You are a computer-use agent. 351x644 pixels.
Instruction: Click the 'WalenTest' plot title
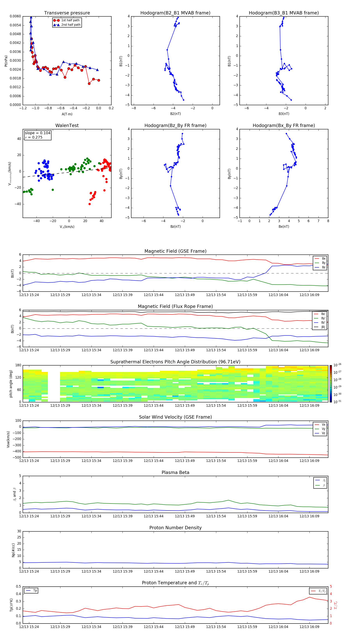pos(67,125)
